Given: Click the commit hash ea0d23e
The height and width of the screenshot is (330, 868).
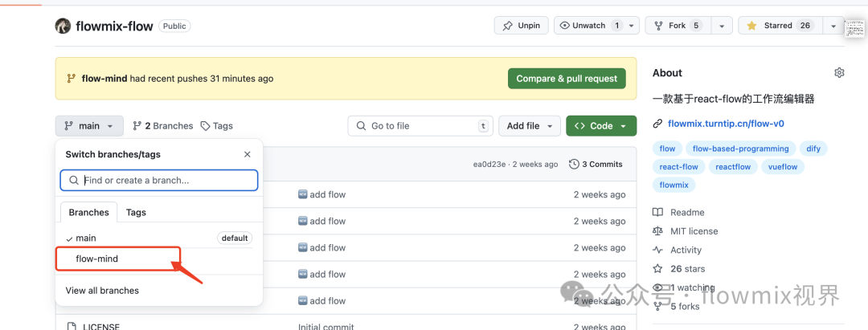Looking at the screenshot, I should point(489,164).
